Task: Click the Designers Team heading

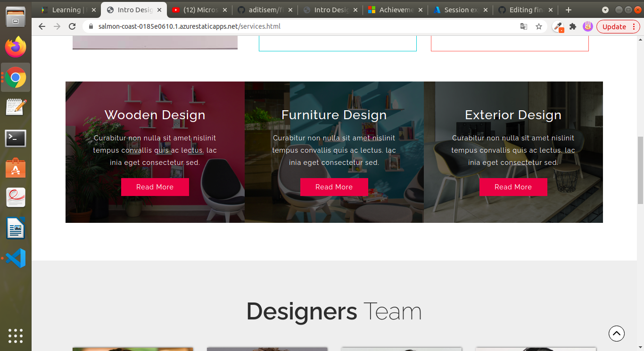Action: 334,311
